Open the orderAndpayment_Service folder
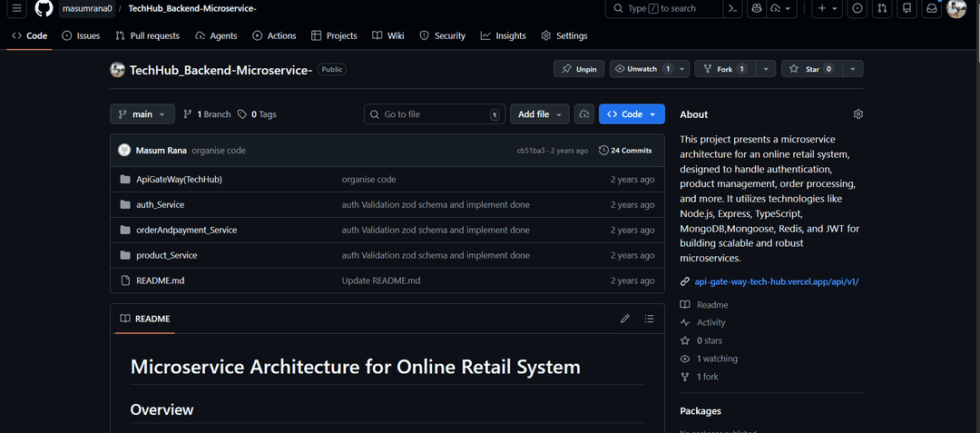Image resolution: width=980 pixels, height=433 pixels. click(186, 230)
